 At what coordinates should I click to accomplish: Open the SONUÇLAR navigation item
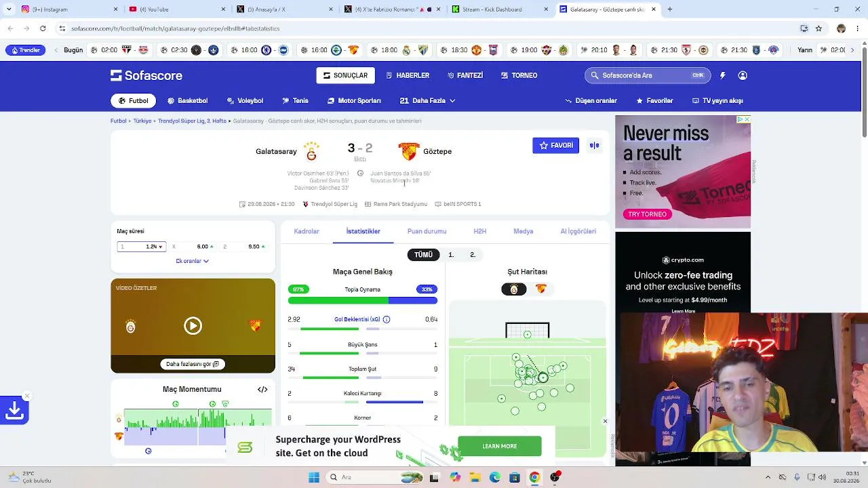click(x=346, y=75)
